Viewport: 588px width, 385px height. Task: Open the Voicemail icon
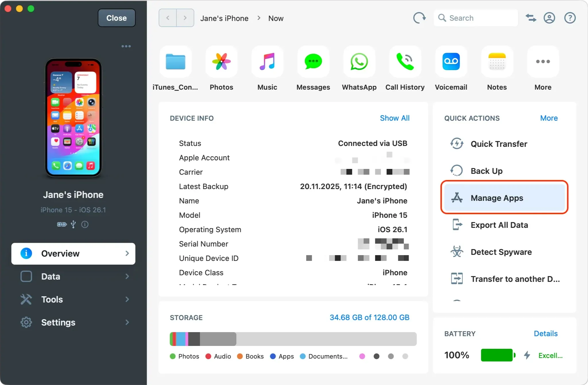tap(451, 62)
